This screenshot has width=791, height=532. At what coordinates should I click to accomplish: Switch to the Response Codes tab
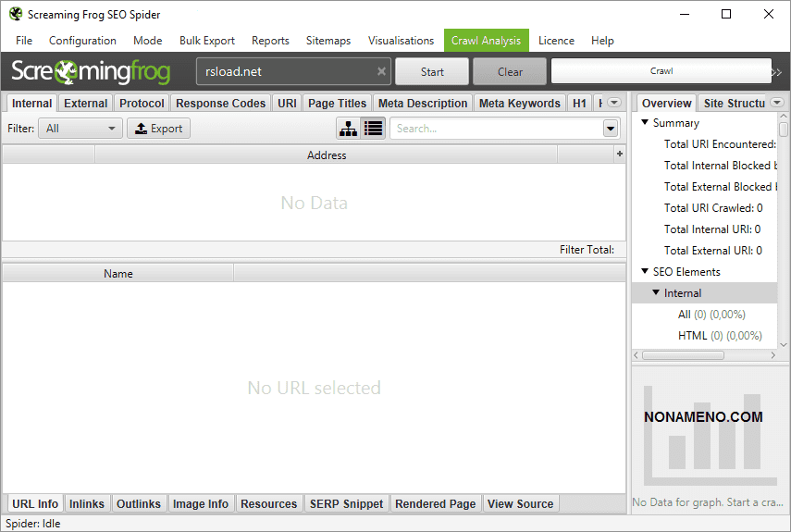[x=221, y=104]
